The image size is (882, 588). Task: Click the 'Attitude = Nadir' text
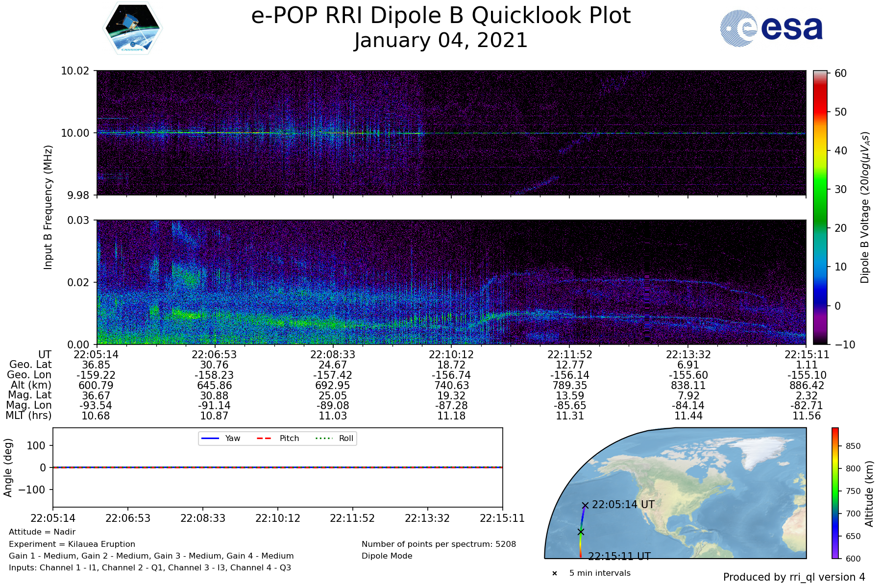(x=42, y=532)
